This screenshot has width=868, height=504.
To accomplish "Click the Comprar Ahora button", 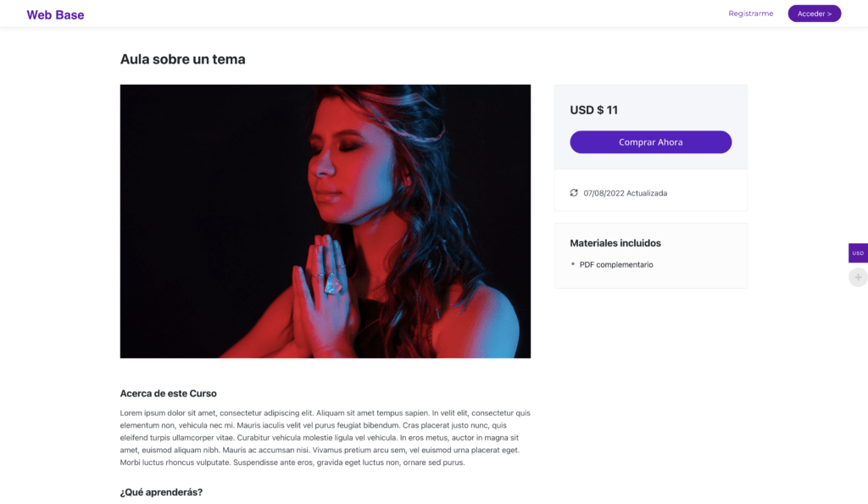I will click(650, 142).
